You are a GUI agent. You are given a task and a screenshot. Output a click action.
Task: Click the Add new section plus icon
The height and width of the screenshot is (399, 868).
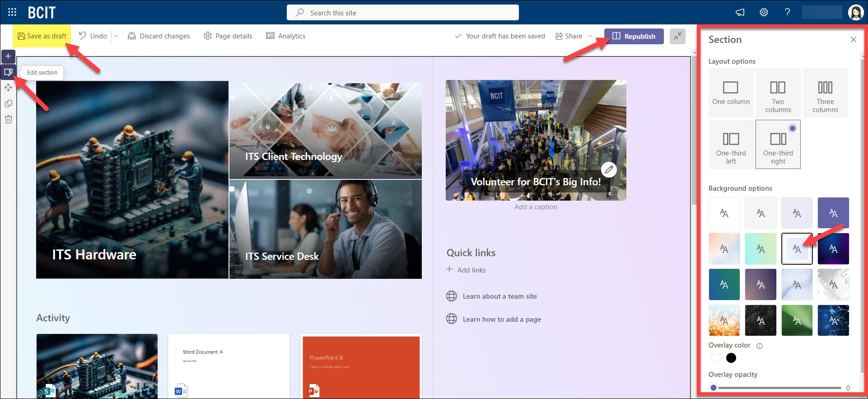pos(8,56)
